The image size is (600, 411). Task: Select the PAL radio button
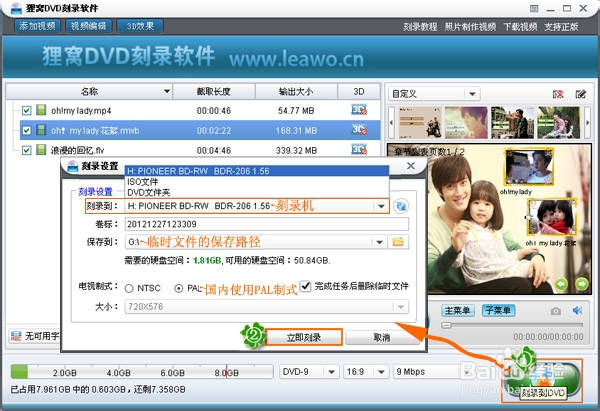[178, 288]
